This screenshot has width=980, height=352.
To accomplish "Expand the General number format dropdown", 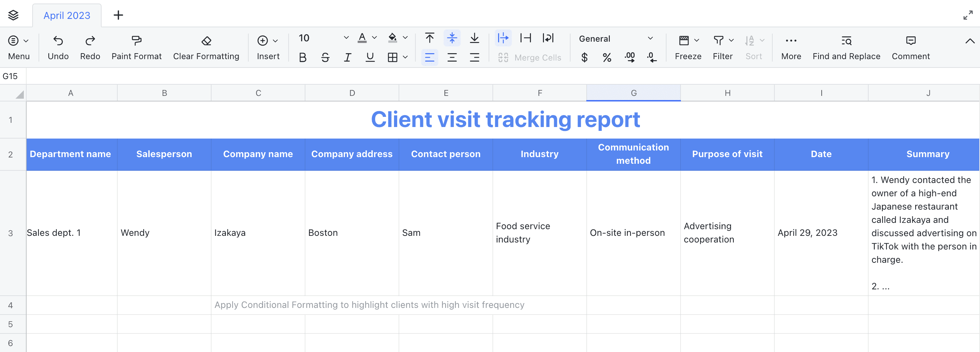I will tap(650, 38).
